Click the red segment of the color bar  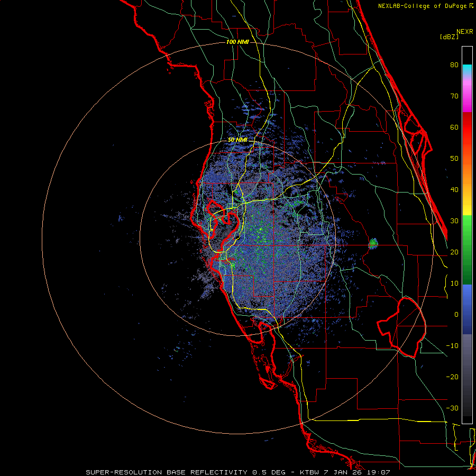click(467, 127)
